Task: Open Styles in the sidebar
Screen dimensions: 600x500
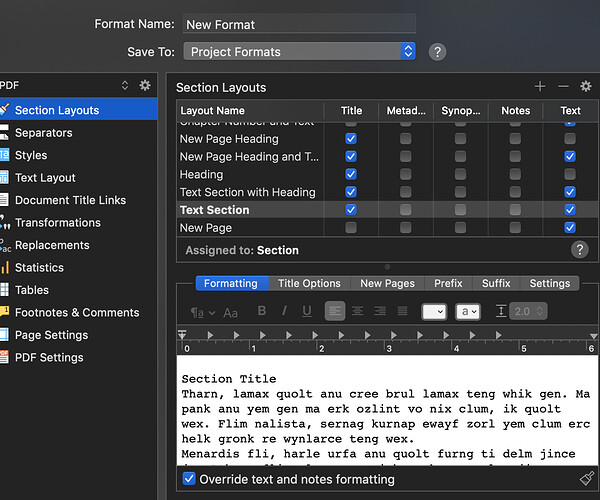Action: [31, 155]
